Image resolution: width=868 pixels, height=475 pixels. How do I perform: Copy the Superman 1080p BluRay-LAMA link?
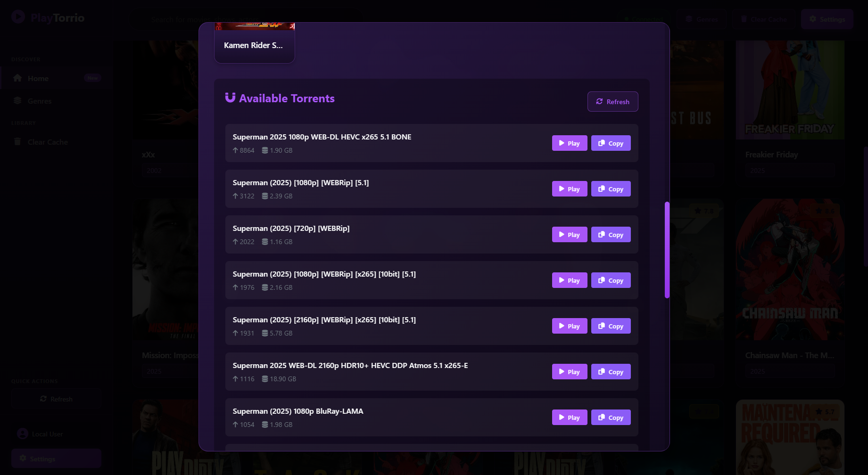(x=611, y=418)
